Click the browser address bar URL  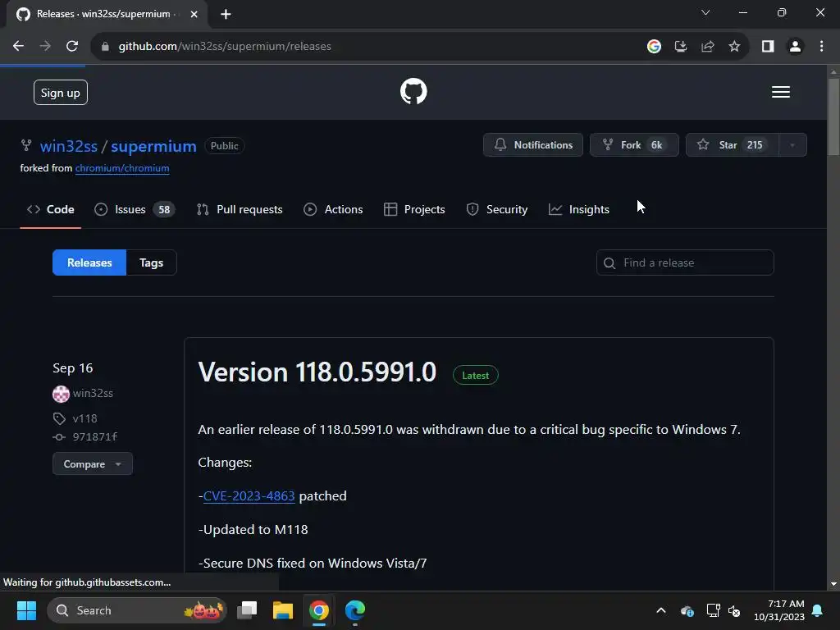[x=225, y=47]
